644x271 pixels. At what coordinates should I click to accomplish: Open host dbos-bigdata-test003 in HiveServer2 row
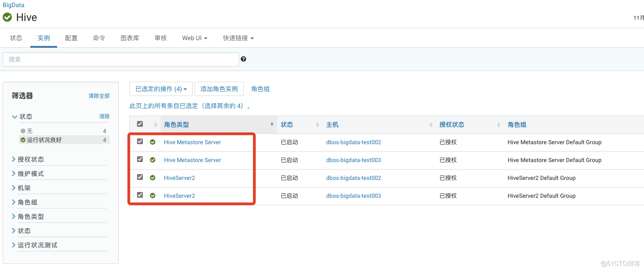click(353, 196)
